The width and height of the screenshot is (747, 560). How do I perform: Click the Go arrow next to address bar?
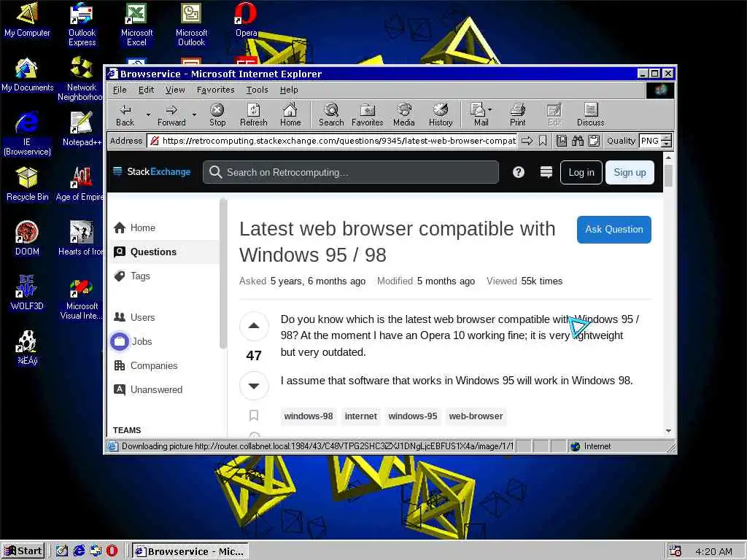click(527, 141)
